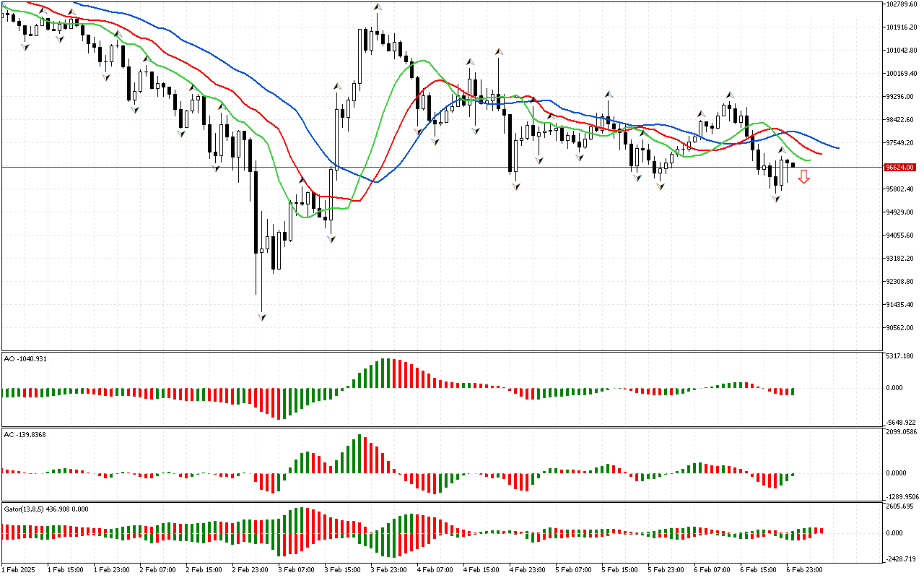Click the 4 Feb 23:00 time label
Viewport: 924px width, 578px height.
(526, 569)
